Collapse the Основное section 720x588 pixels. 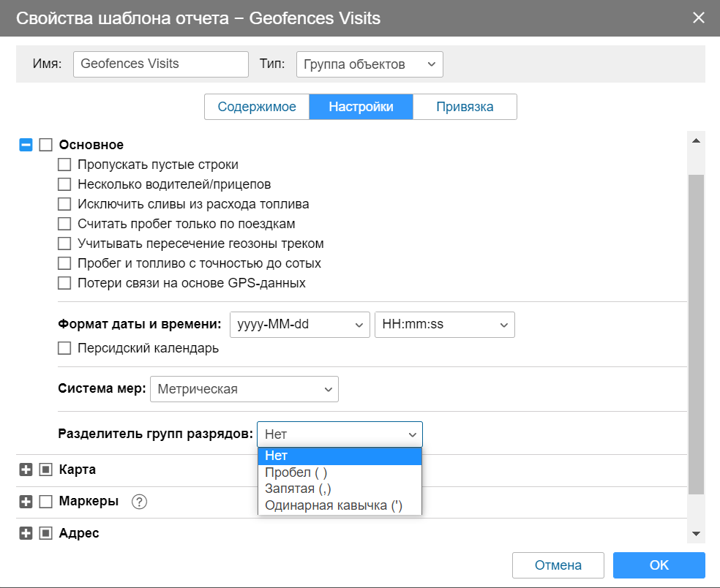coord(26,145)
